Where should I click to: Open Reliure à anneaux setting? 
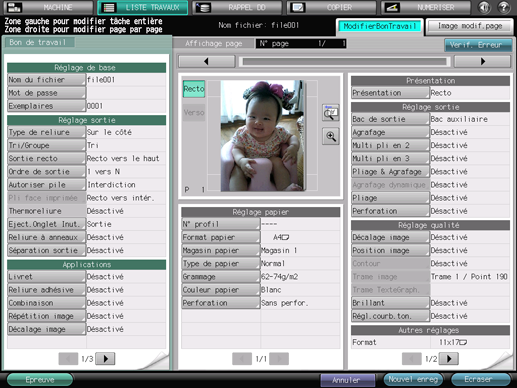(46, 237)
